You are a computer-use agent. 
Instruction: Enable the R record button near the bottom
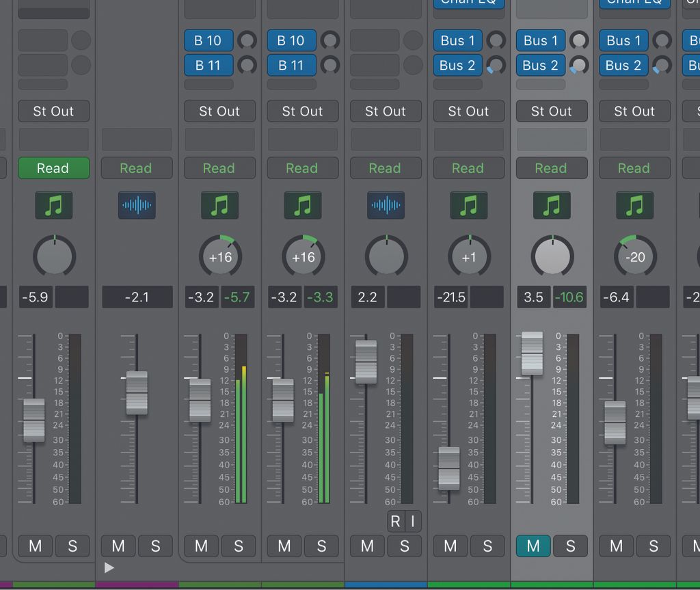click(395, 521)
